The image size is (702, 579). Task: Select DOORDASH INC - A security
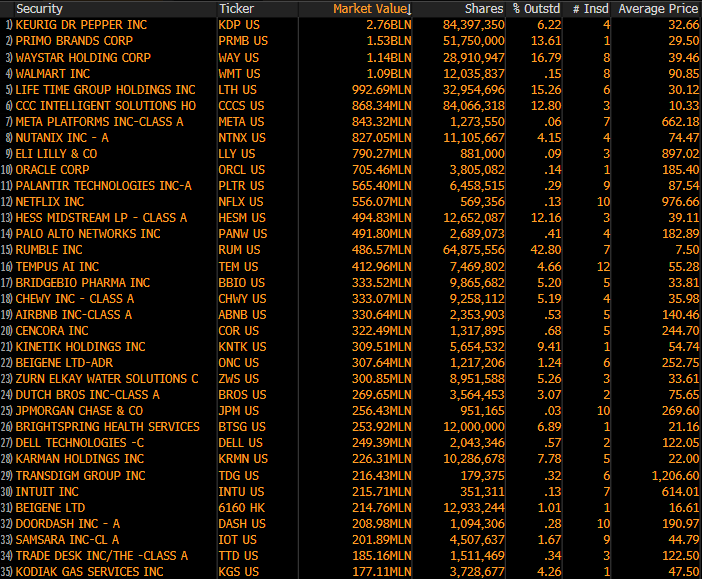(x=68, y=524)
